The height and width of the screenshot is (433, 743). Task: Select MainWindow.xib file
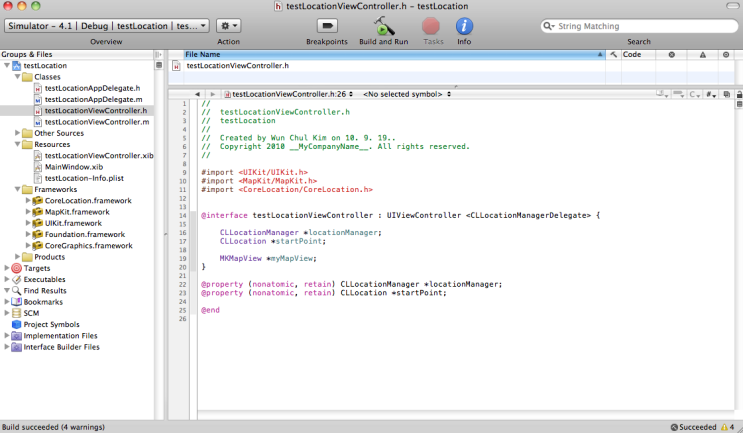[74, 167]
